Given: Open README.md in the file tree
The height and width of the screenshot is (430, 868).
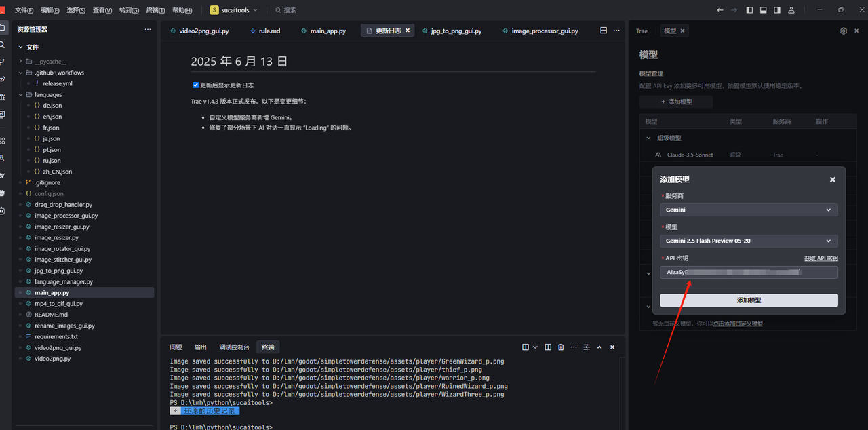Looking at the screenshot, I should click(51, 315).
